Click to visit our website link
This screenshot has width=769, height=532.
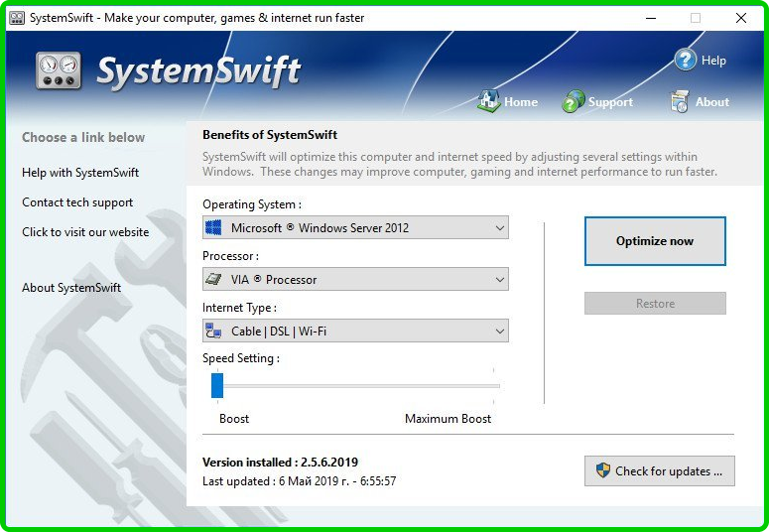(x=85, y=232)
